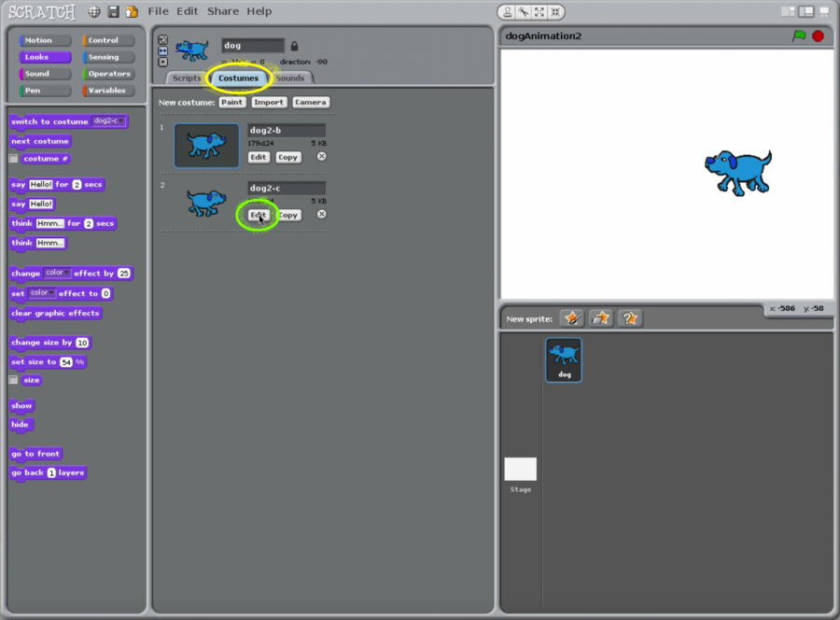
Task: Click Edit button for dog2-c costume
Action: (259, 215)
